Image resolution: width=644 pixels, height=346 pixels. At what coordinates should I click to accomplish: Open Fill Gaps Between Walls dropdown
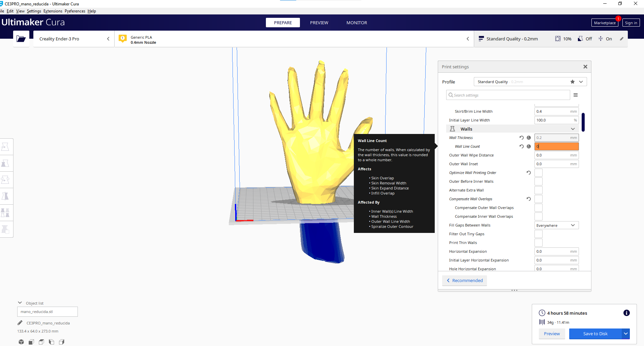556,226
